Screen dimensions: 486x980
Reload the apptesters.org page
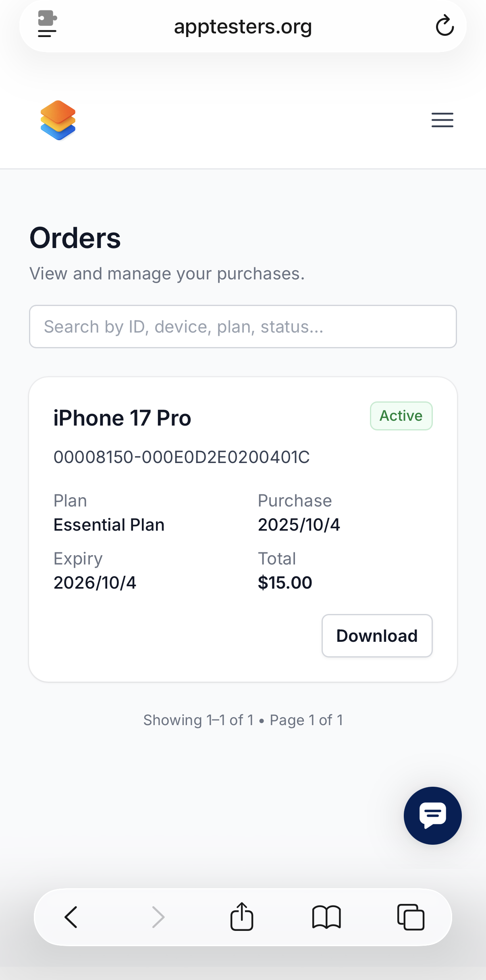click(444, 26)
